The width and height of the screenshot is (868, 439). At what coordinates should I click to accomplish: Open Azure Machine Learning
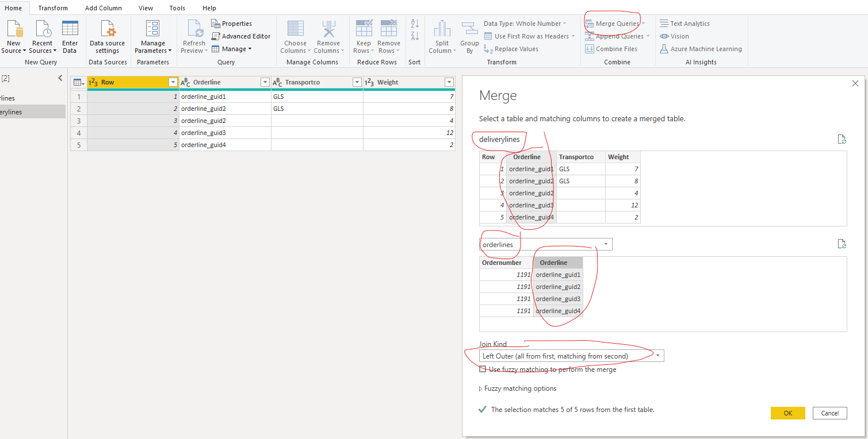tap(701, 49)
